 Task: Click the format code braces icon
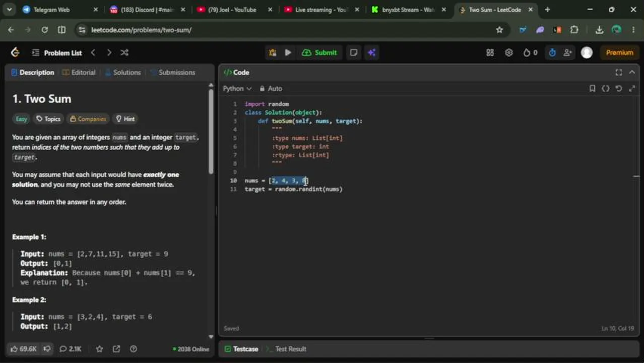click(x=606, y=89)
